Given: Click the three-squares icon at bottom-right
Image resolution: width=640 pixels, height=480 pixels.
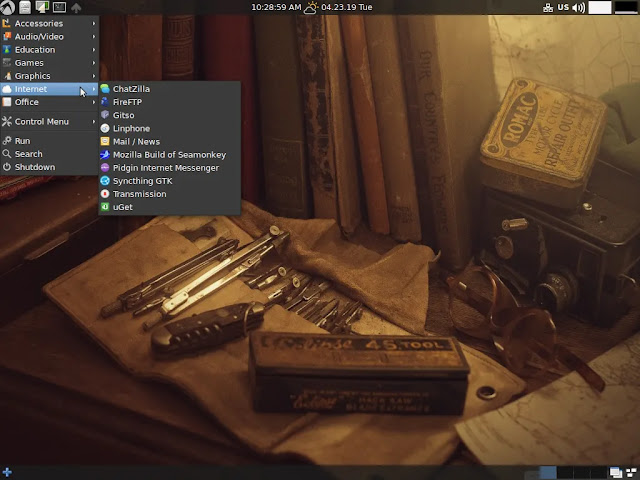Looking at the screenshot, I should (x=631, y=473).
